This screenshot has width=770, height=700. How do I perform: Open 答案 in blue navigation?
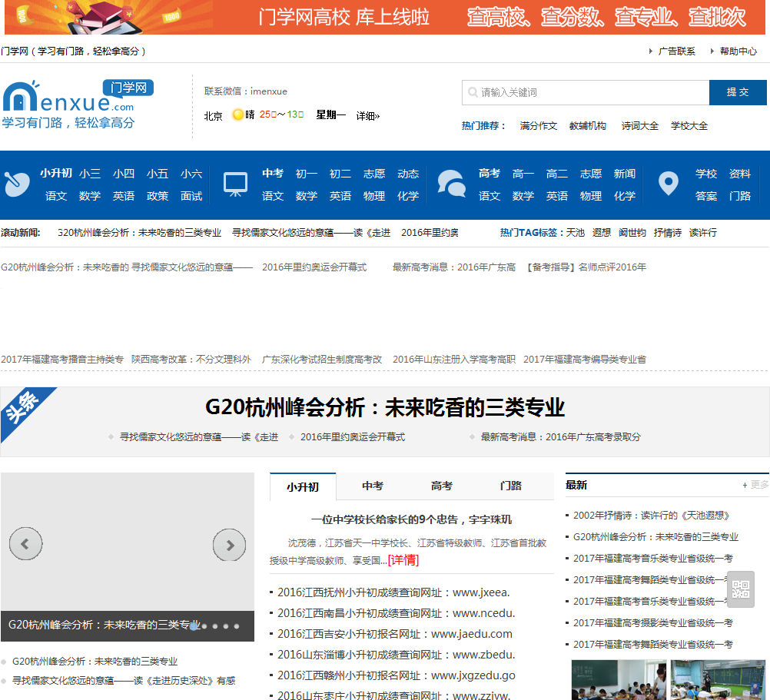coord(706,196)
